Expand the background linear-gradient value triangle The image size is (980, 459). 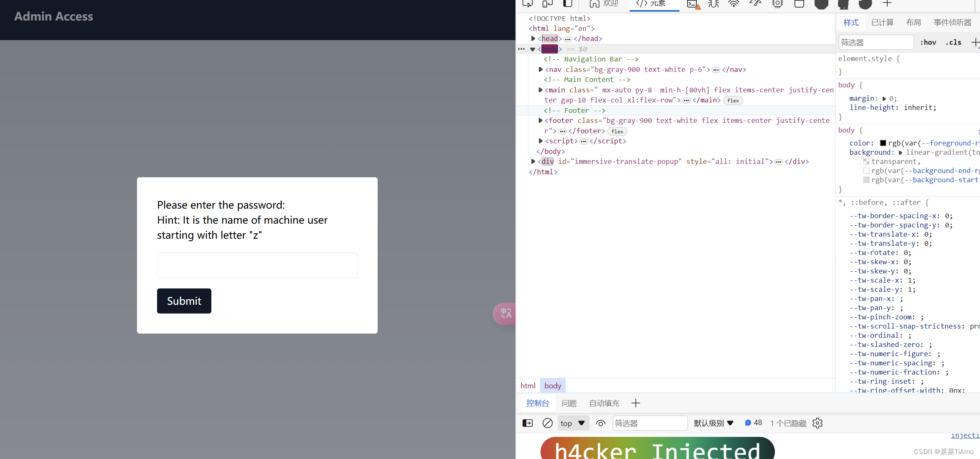click(x=900, y=153)
